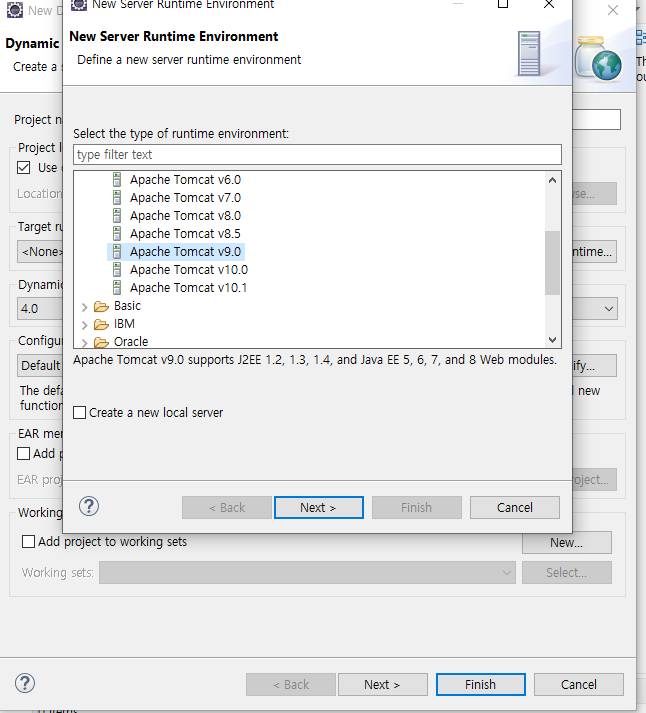Click Finish in the Dynamic Web Project window
This screenshot has height=713, width=646.
coord(481,684)
